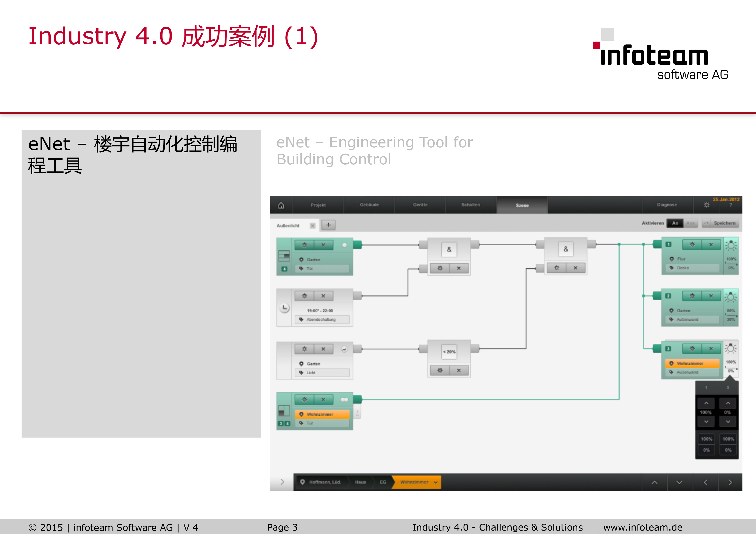Viewport: 756px width, 534px height.
Task: Delete the first AND gate
Action: pos(459,268)
